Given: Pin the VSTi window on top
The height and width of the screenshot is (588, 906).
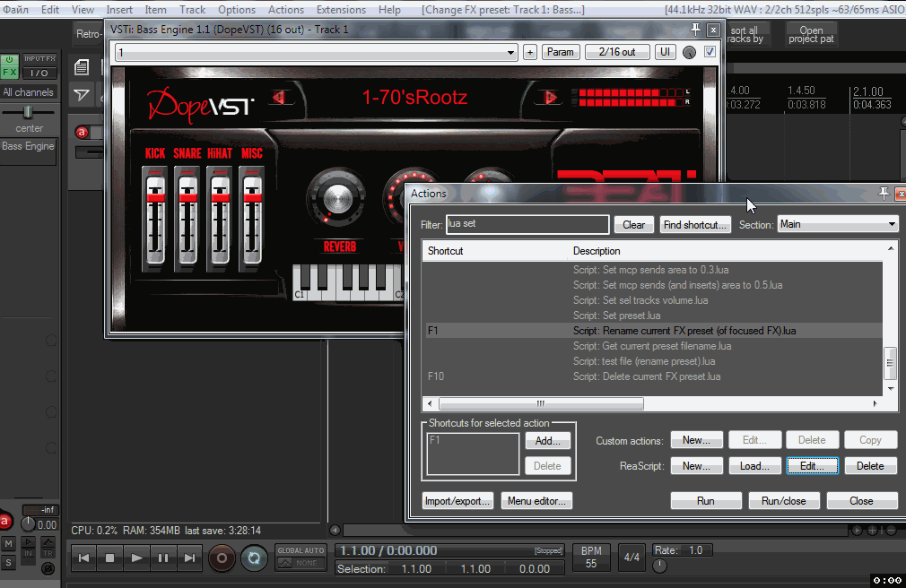Looking at the screenshot, I should (696, 30).
